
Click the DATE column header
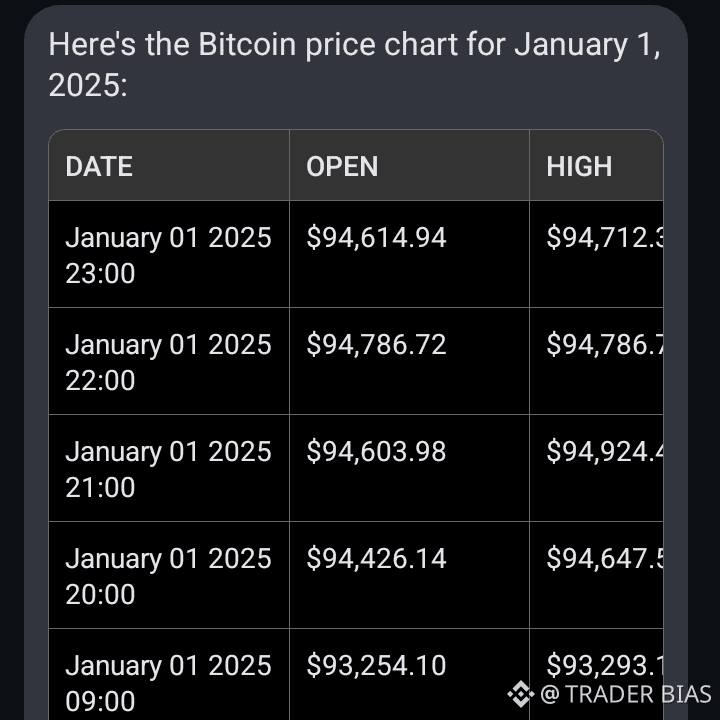99,166
